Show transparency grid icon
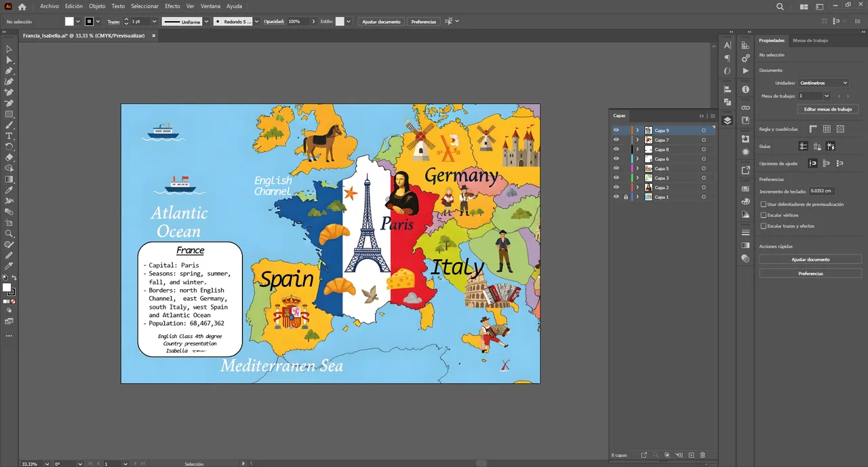Image resolution: width=868 pixels, height=467 pixels. [840, 129]
